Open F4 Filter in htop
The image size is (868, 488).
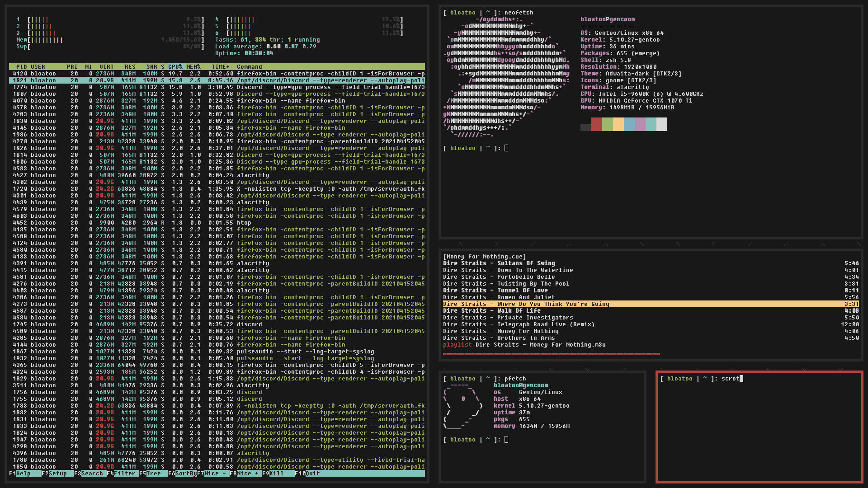tap(125, 474)
